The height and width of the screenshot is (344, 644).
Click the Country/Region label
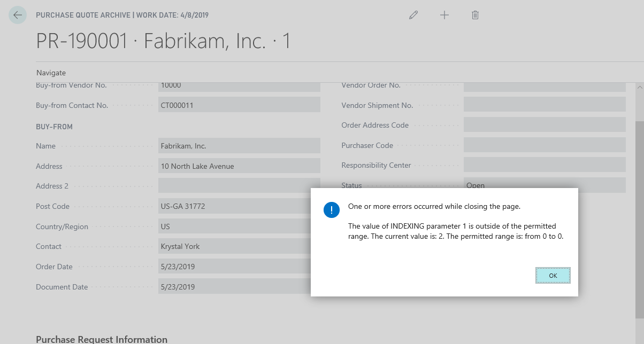tap(62, 226)
